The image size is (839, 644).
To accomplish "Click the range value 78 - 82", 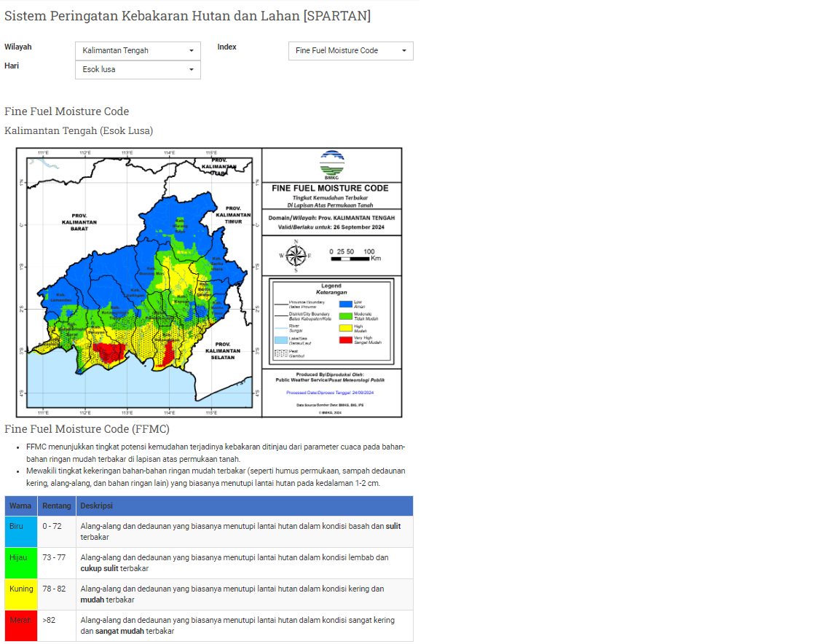I will (54, 589).
